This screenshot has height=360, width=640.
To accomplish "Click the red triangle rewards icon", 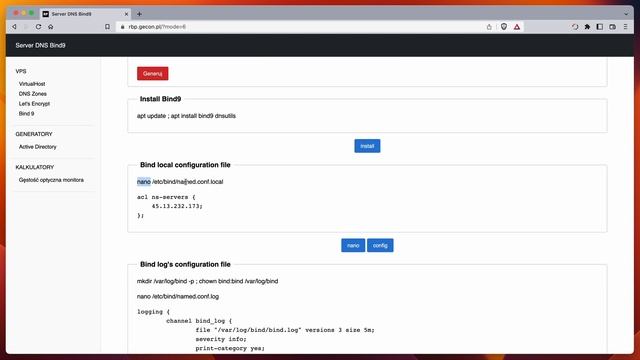I will tap(517, 27).
